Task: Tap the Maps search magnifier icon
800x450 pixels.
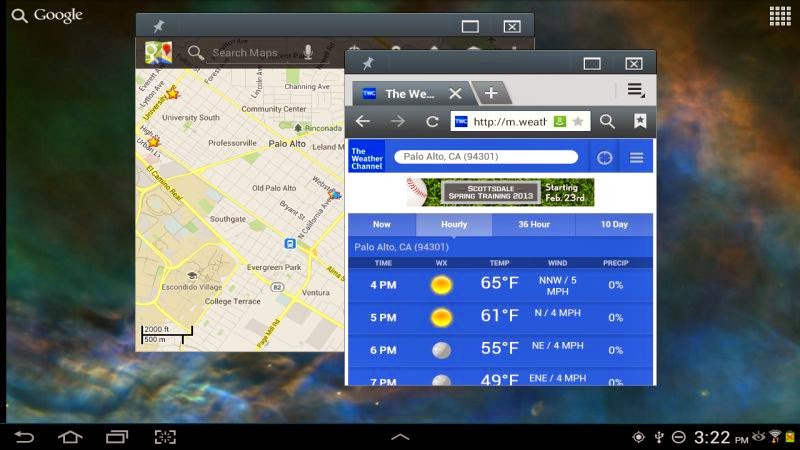Action: [195, 53]
